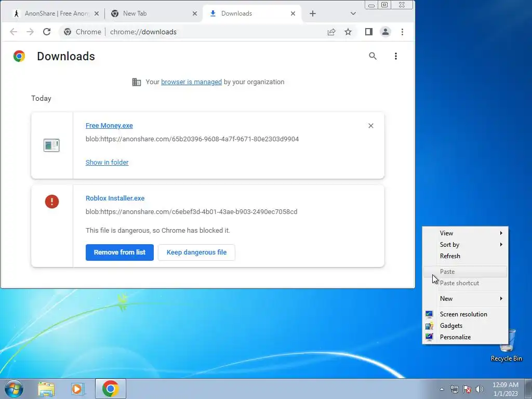This screenshot has height=399, width=532.
Task: Click the Show desktop button on taskbar
Action: point(528,389)
